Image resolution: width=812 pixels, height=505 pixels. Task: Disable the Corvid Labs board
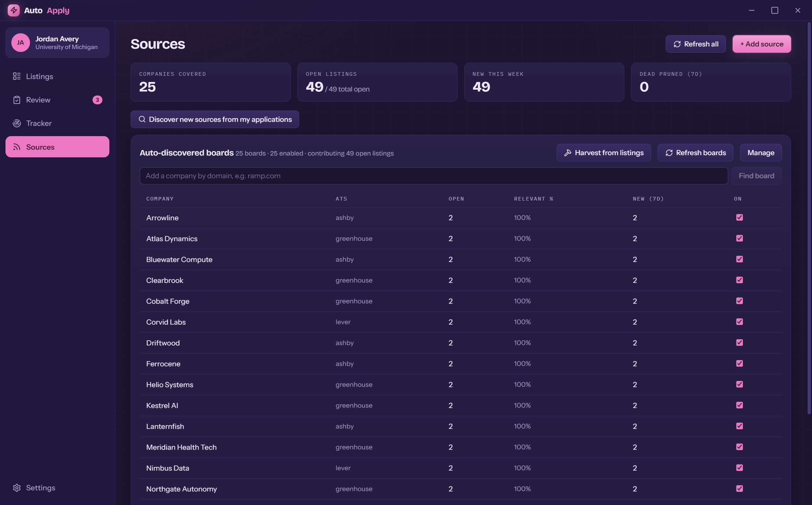(x=739, y=322)
